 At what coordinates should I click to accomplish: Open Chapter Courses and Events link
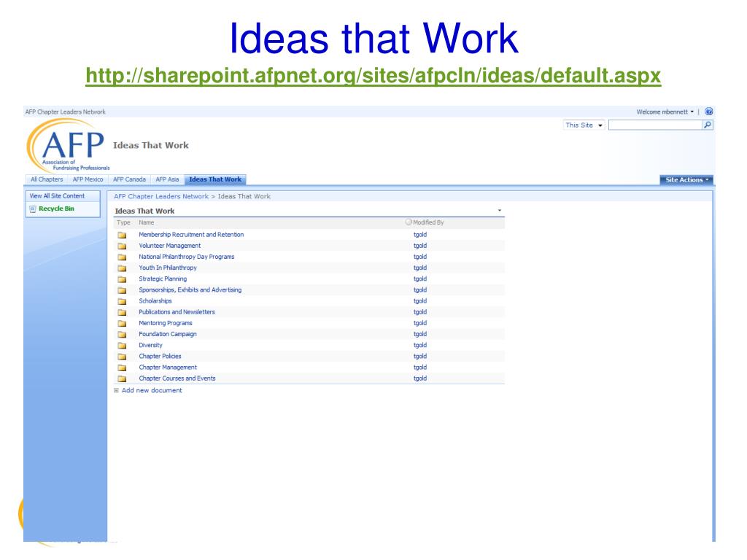point(177,378)
